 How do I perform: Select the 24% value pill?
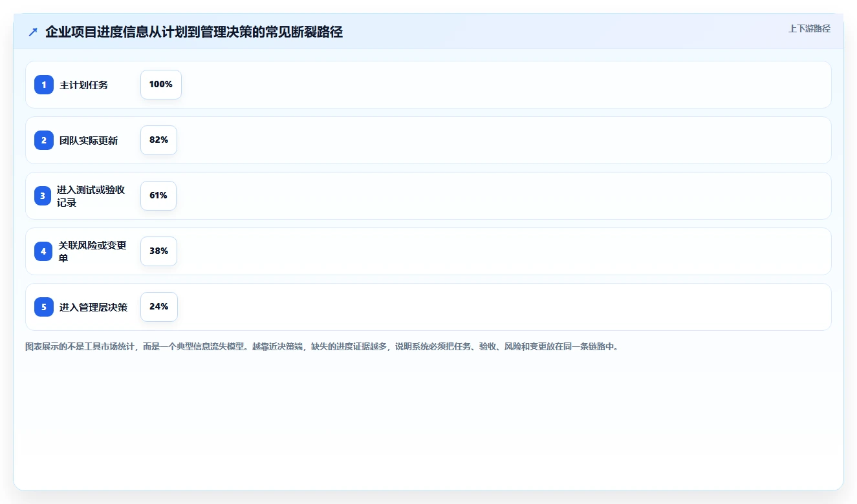pyautogui.click(x=159, y=307)
